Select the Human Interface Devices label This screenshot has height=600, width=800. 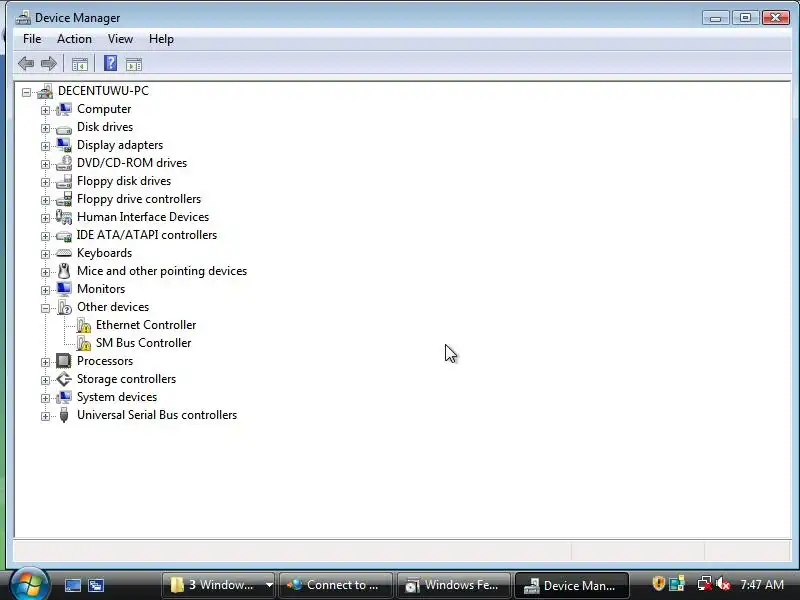(143, 217)
